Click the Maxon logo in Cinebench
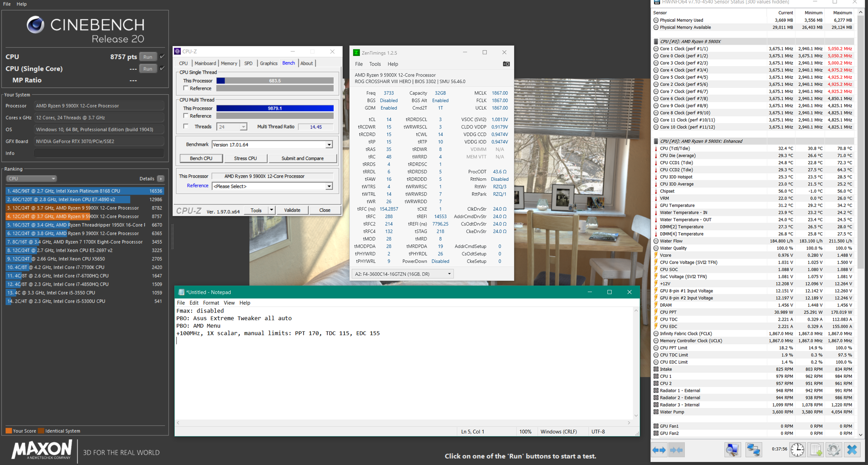This screenshot has width=868, height=465. 42,450
